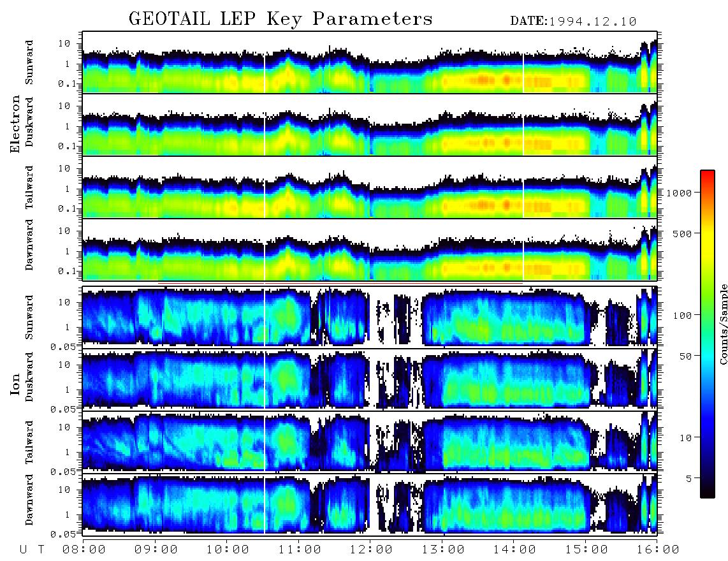Click the 09:00 time tick label
The width and height of the screenshot is (728, 561).
(156, 550)
